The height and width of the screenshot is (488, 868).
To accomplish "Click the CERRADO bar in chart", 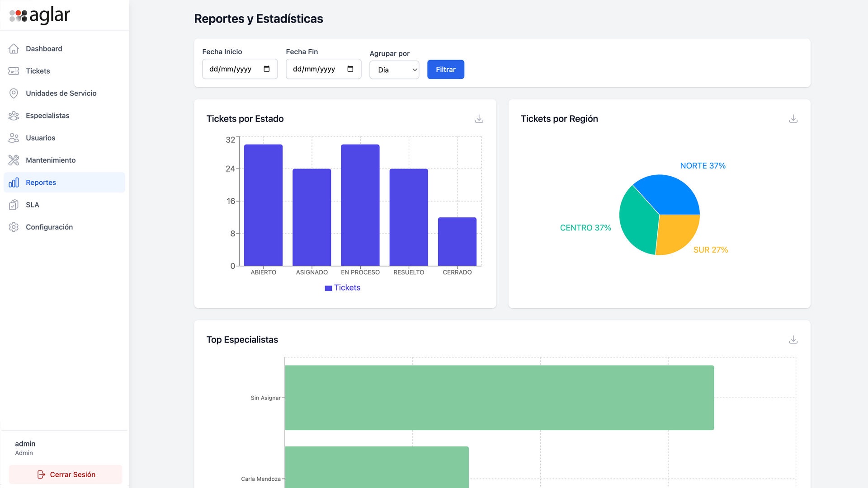I will (x=457, y=242).
